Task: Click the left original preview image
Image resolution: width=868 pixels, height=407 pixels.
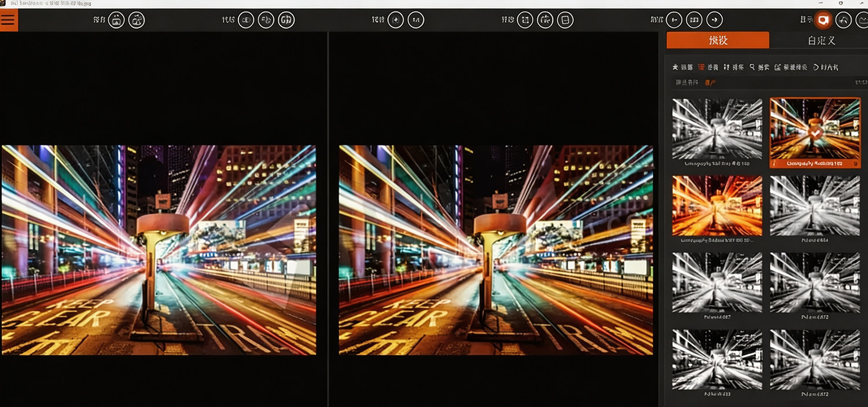Action: pos(159,250)
